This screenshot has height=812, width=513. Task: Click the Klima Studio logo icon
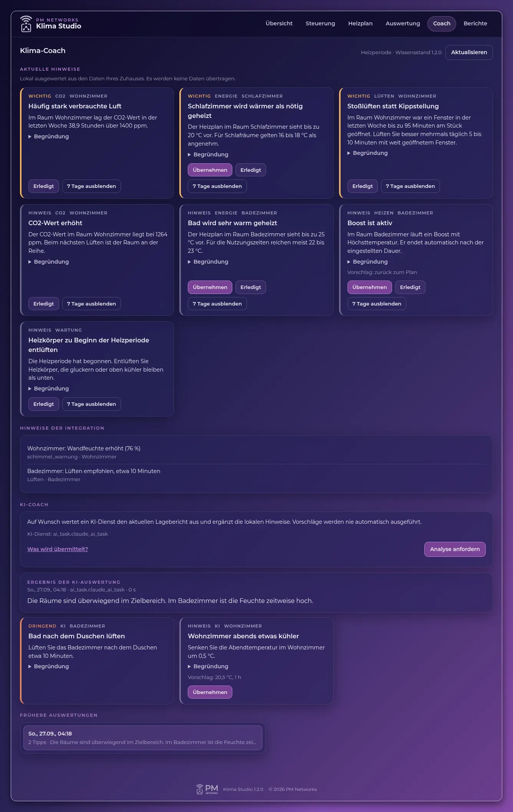coord(26,24)
